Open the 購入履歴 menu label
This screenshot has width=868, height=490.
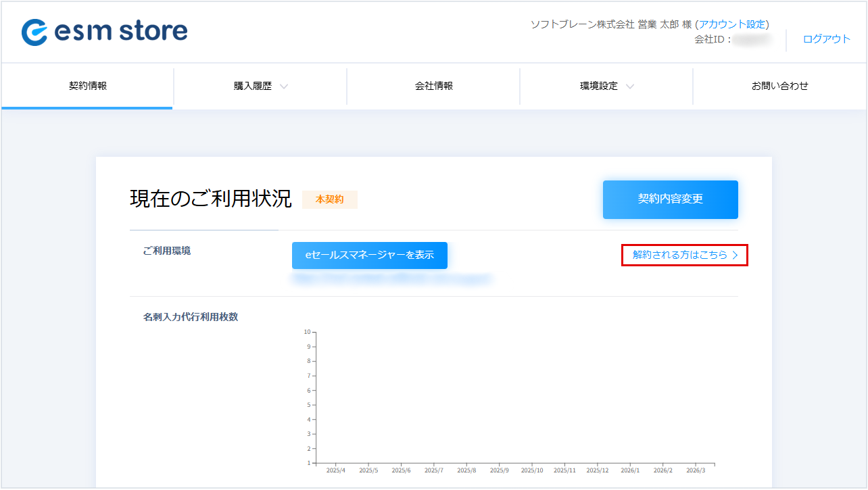252,86
